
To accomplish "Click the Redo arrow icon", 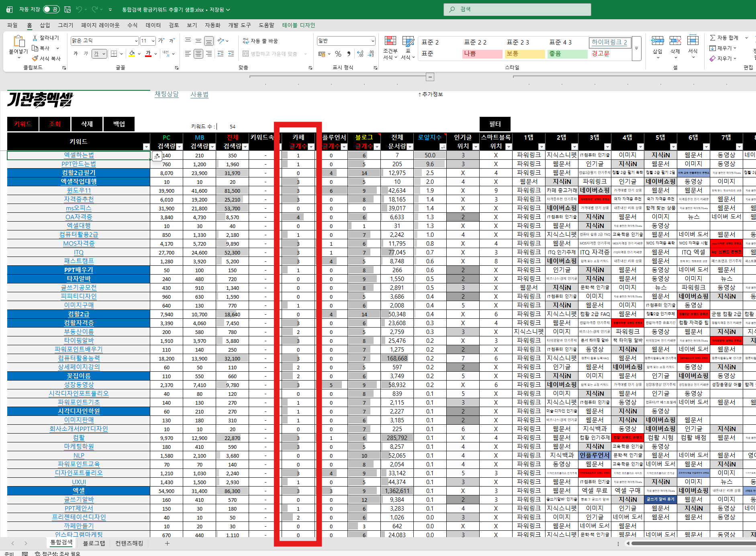I will (95, 9).
